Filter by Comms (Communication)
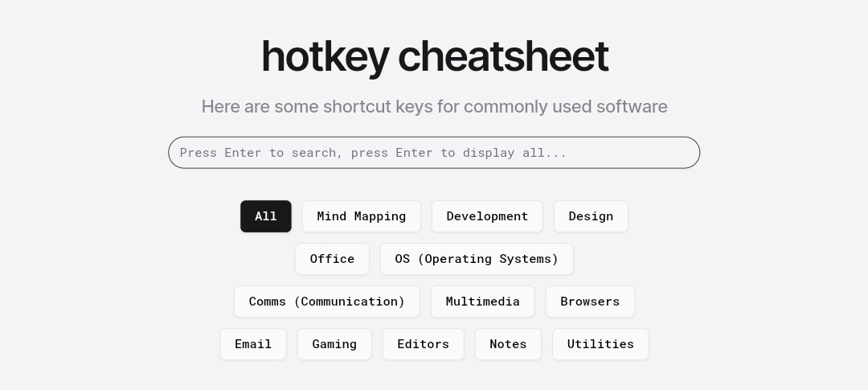 click(326, 302)
